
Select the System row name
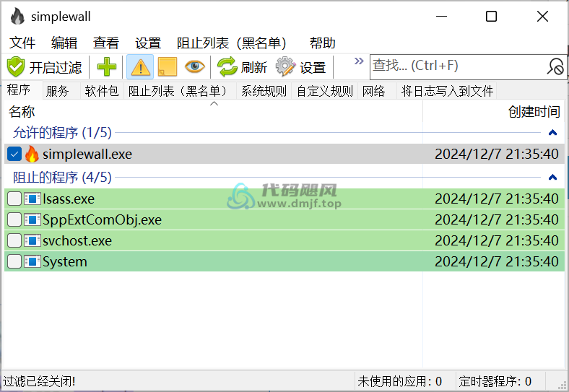[x=64, y=262]
